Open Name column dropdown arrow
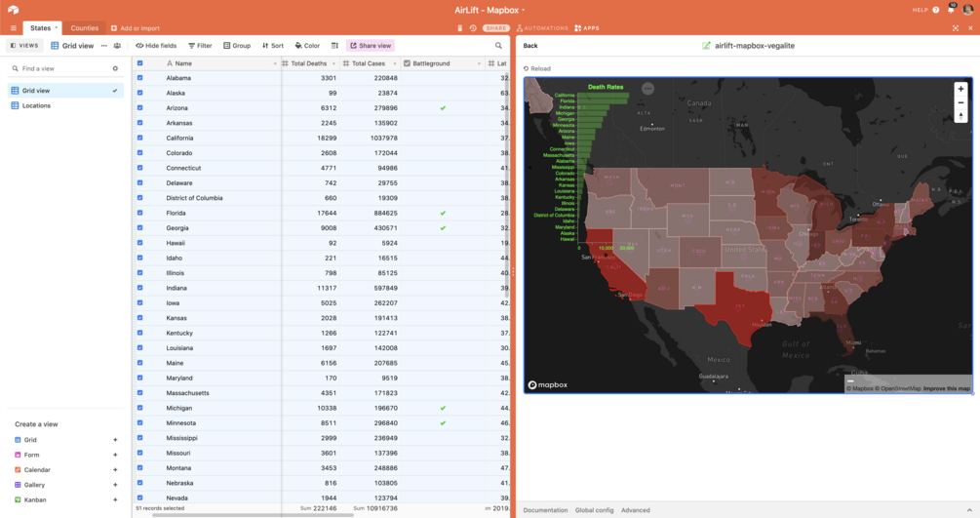 (275, 63)
